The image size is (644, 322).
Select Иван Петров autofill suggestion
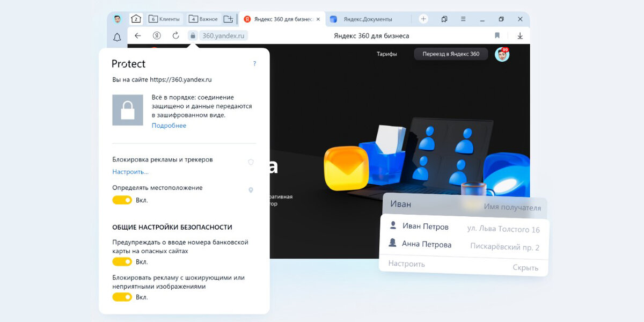(465, 228)
